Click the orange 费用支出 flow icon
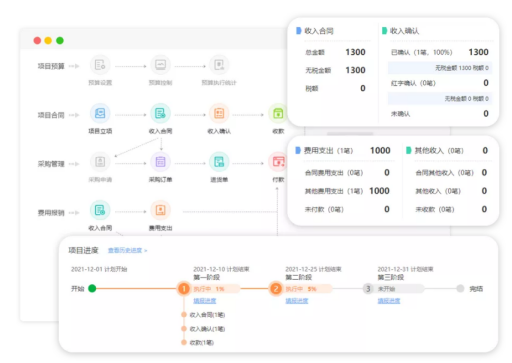 (160, 210)
